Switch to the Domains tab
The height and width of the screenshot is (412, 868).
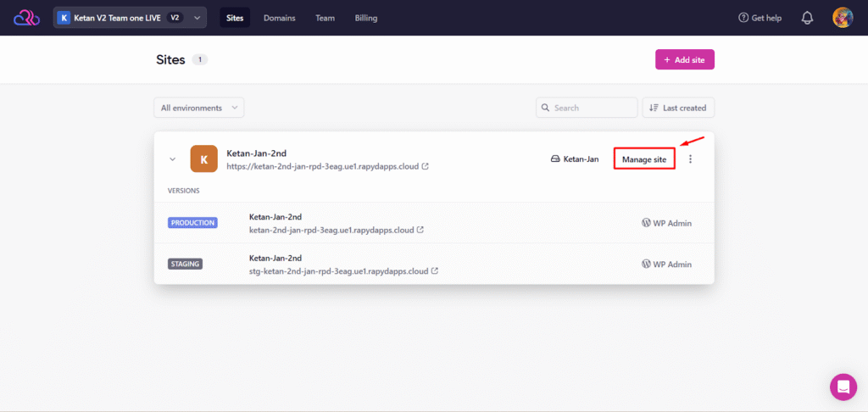(279, 18)
